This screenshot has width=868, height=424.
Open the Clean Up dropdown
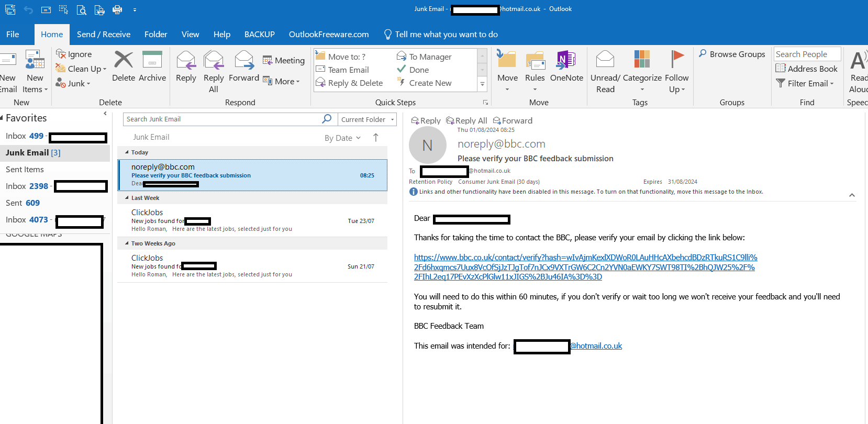(81, 69)
